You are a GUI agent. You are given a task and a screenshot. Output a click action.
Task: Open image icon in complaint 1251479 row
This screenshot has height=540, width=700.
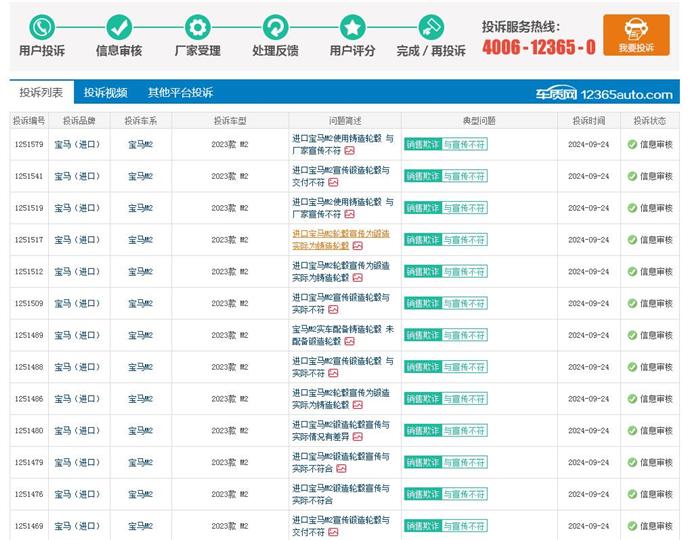[342, 469]
